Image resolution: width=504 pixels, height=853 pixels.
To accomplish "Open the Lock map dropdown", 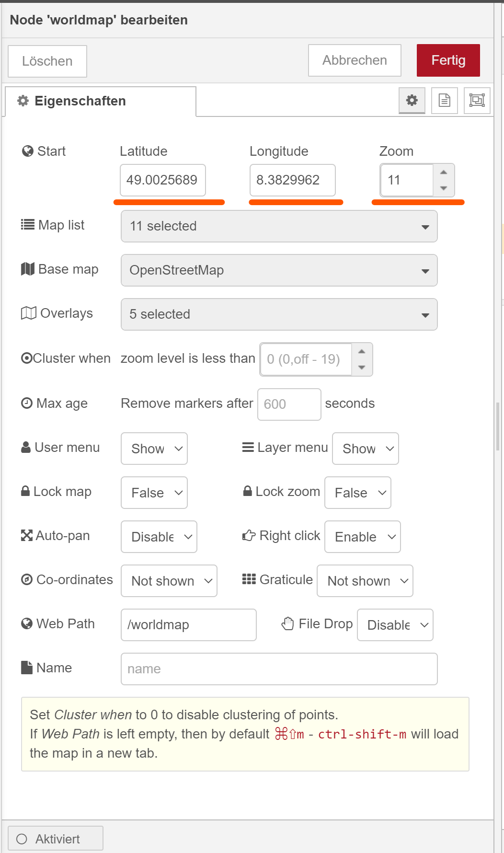I will 154,493.
